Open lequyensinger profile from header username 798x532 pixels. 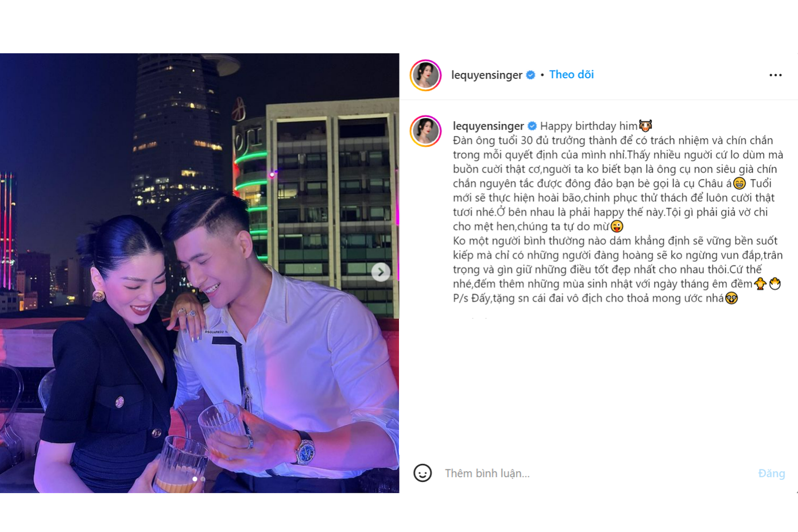pos(487,75)
